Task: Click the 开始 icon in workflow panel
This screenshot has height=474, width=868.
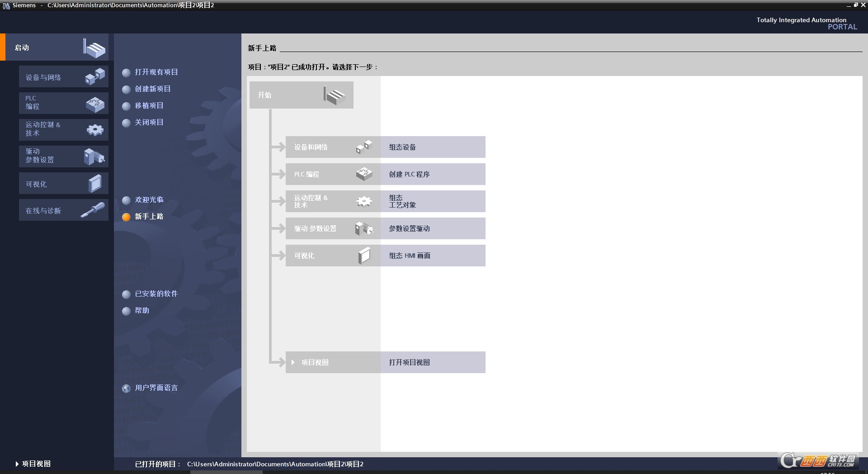Action: (x=335, y=95)
